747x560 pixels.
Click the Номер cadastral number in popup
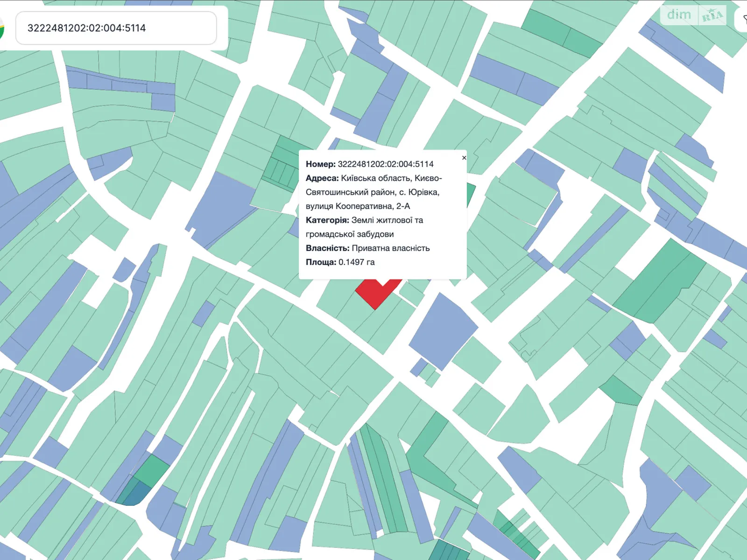click(x=385, y=164)
